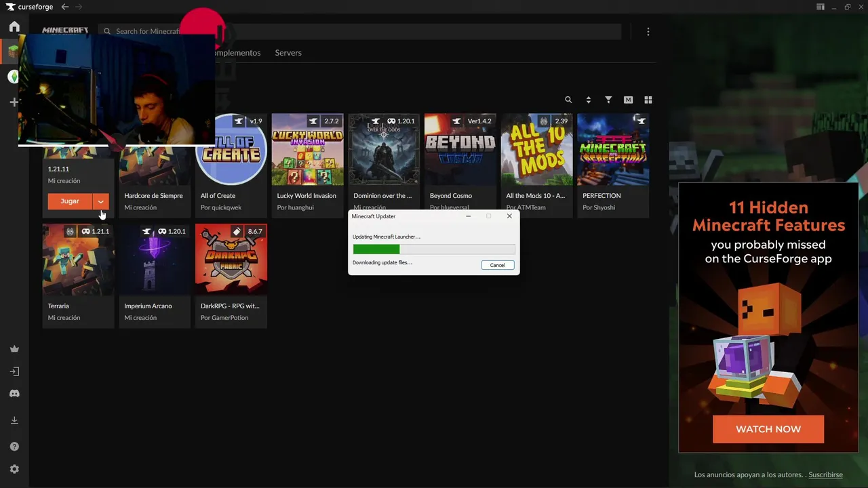Minimize the Minecraft Updater dialog
This screenshot has width=868, height=488.
(468, 216)
